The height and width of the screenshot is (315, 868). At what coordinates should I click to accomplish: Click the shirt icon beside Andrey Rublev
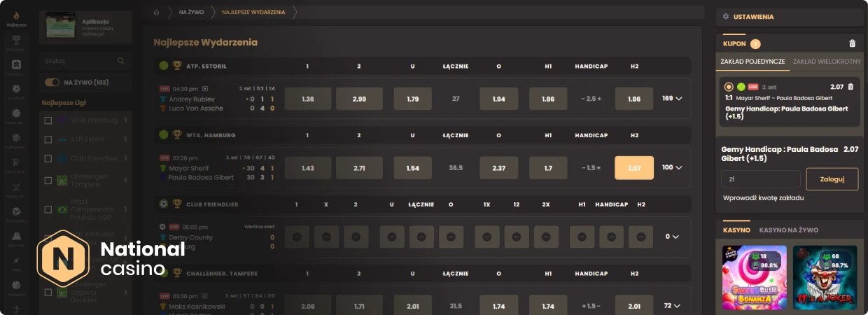164,99
